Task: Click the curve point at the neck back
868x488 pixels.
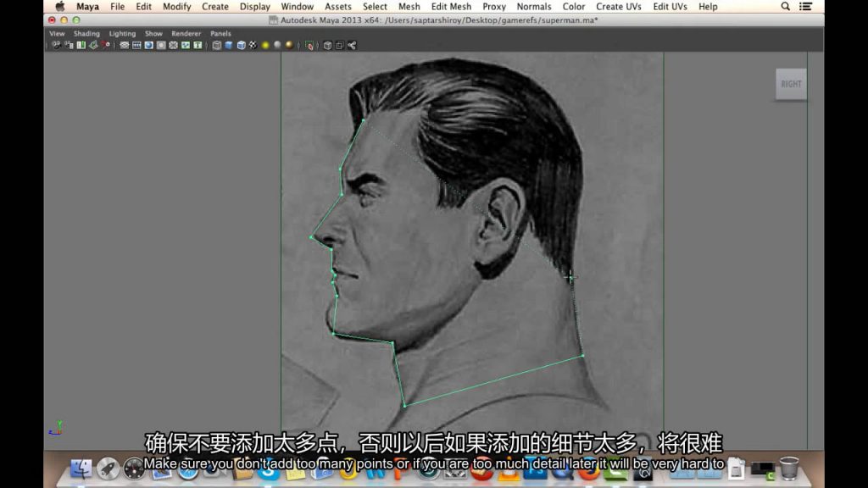Action: 583,356
